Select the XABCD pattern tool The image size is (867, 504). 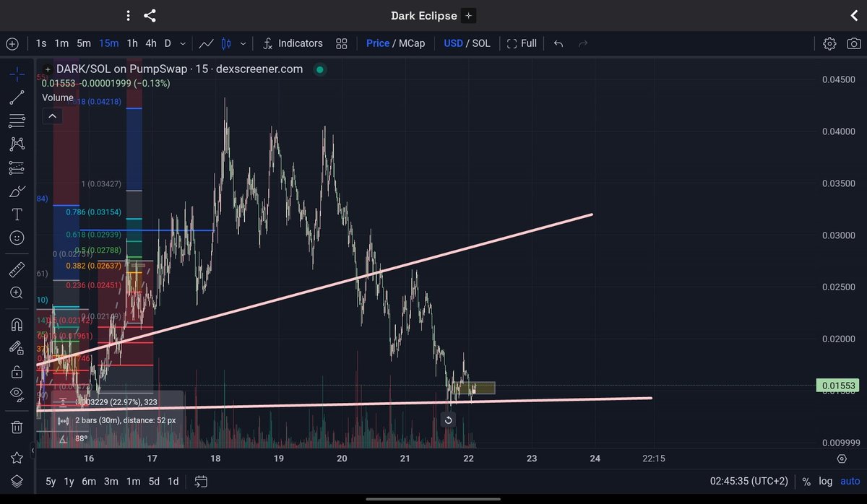[17, 144]
